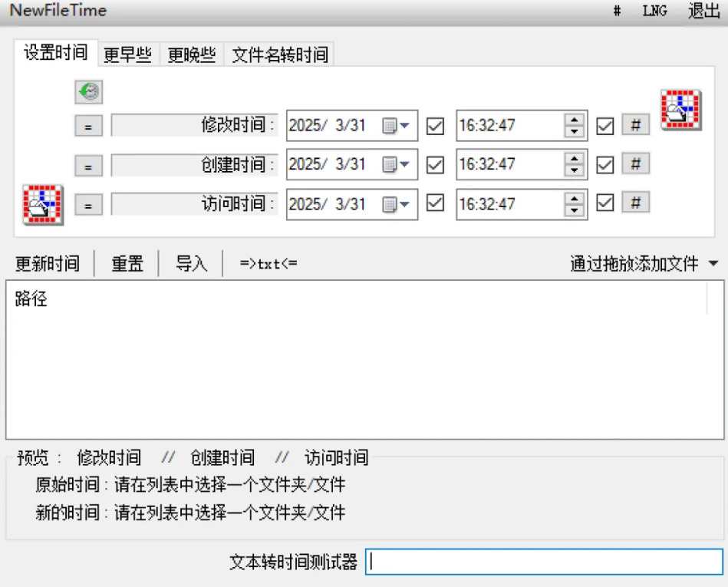Increase the 修改时间 time with the up spinner
The image size is (728, 587).
575,120
